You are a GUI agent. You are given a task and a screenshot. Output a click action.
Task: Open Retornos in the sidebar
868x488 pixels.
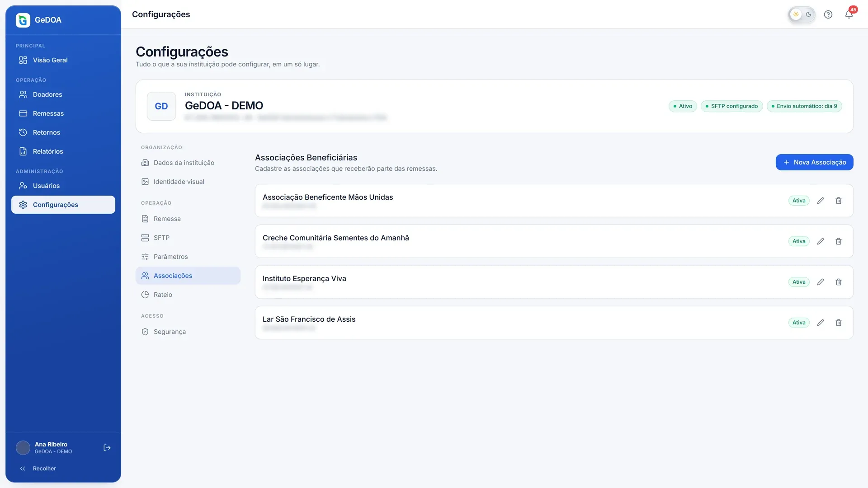[63, 132]
